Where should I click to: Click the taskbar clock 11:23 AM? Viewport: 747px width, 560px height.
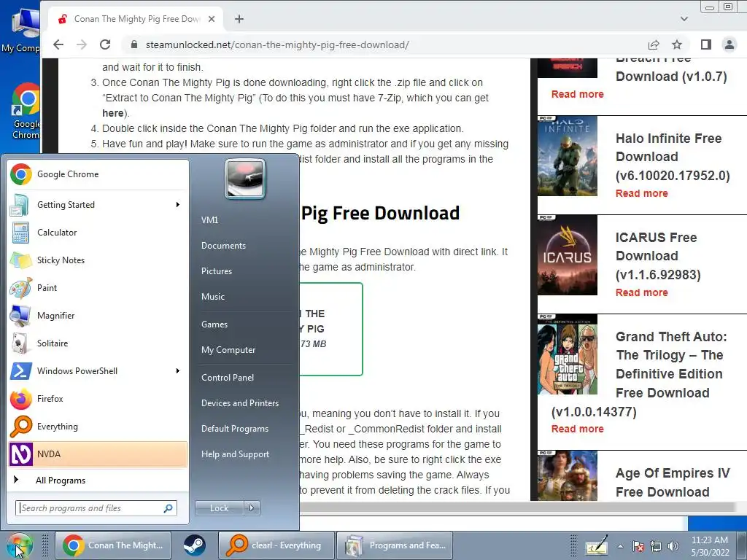click(710, 545)
